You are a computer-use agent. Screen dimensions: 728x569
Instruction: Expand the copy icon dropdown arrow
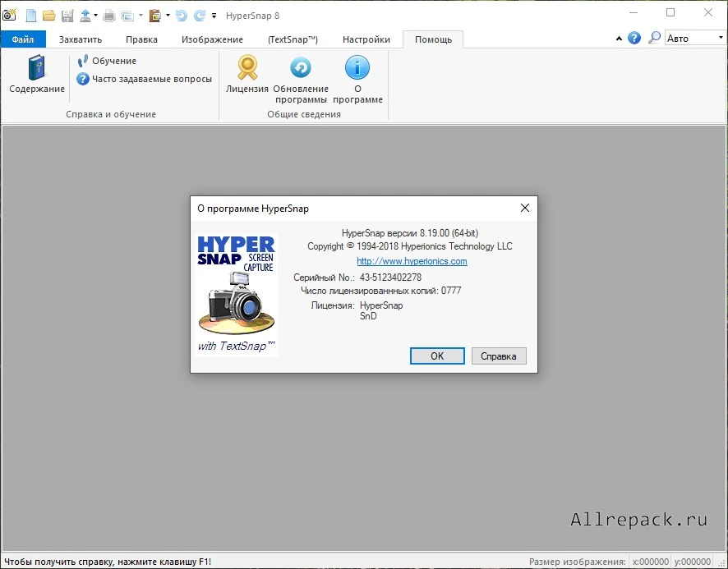coord(141,16)
